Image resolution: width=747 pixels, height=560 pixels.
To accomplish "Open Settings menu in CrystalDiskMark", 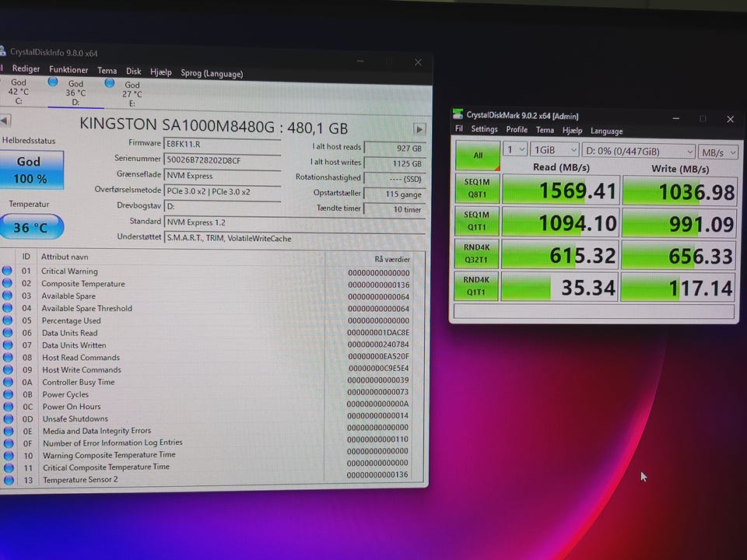I will pos(484,129).
